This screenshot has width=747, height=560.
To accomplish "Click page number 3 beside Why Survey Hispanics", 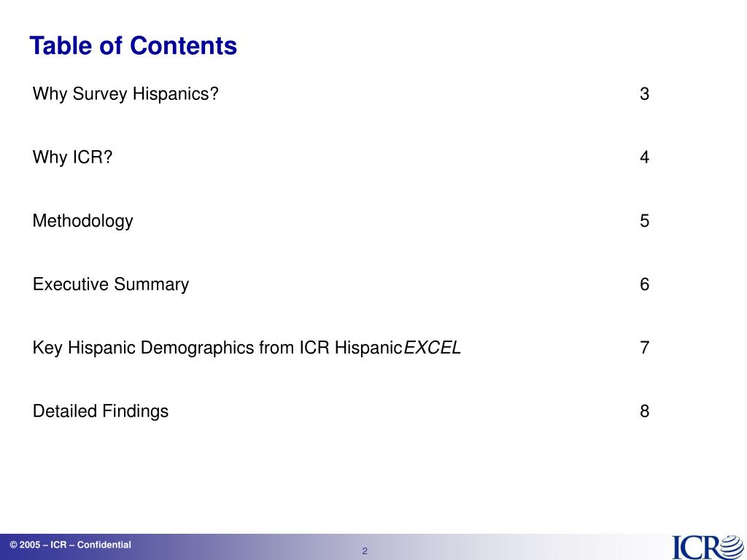I will click(x=645, y=94).
